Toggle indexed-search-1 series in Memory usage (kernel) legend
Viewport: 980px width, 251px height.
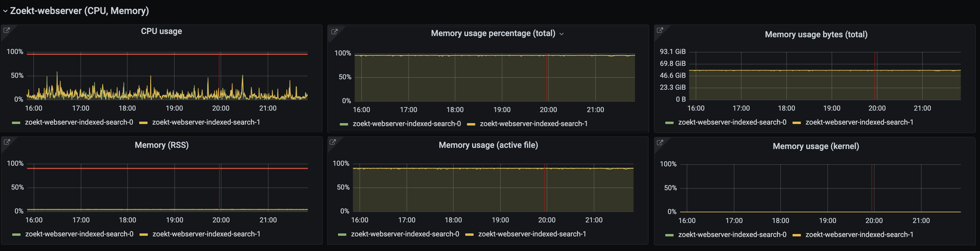(x=859, y=235)
